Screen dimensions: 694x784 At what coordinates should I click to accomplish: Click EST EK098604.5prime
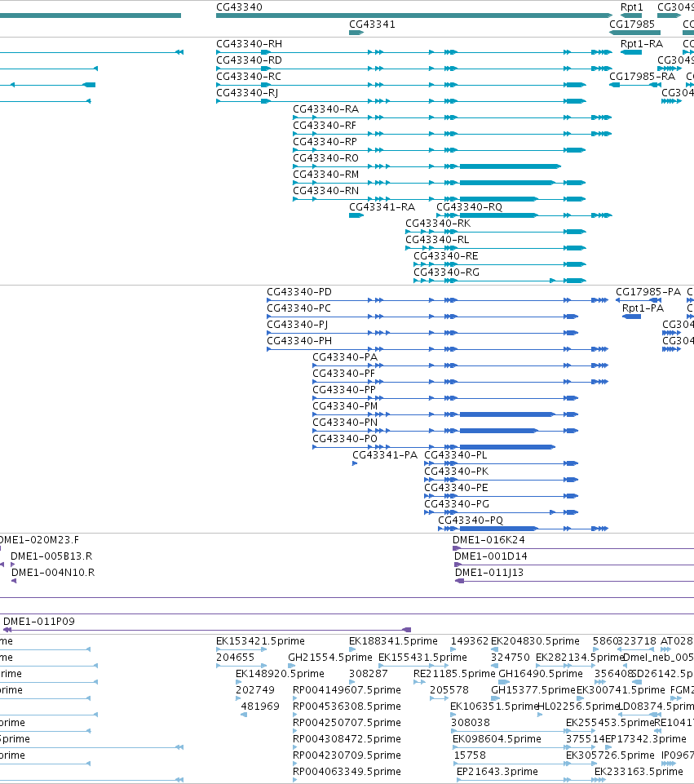(497, 739)
